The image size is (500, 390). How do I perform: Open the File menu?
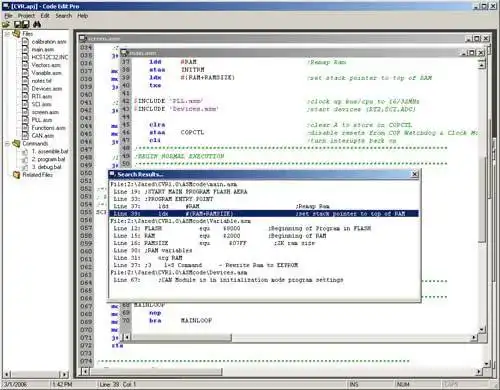coord(8,16)
